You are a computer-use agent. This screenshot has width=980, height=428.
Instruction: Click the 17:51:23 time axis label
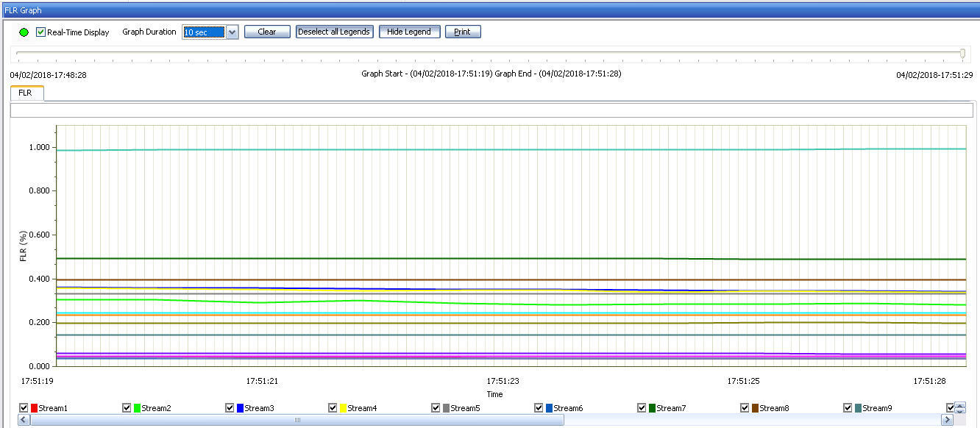(503, 381)
